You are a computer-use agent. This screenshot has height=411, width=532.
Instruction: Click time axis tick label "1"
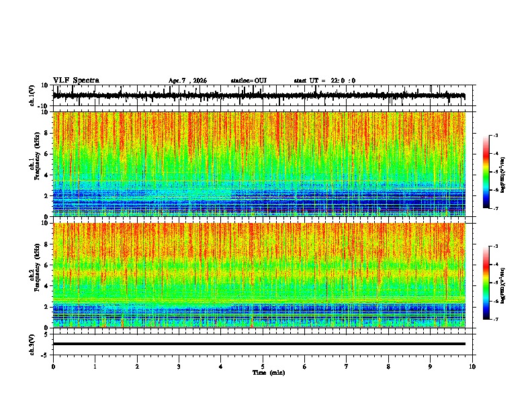[x=95, y=367]
